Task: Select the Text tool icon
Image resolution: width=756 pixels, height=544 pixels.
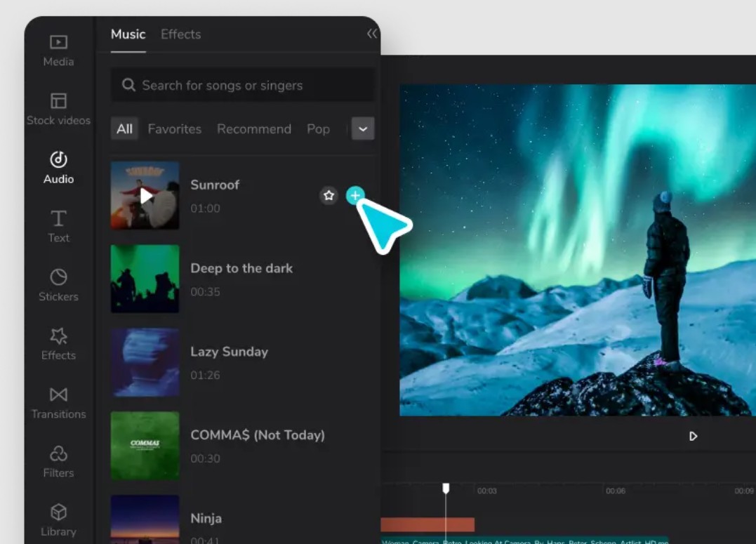Action: click(58, 226)
